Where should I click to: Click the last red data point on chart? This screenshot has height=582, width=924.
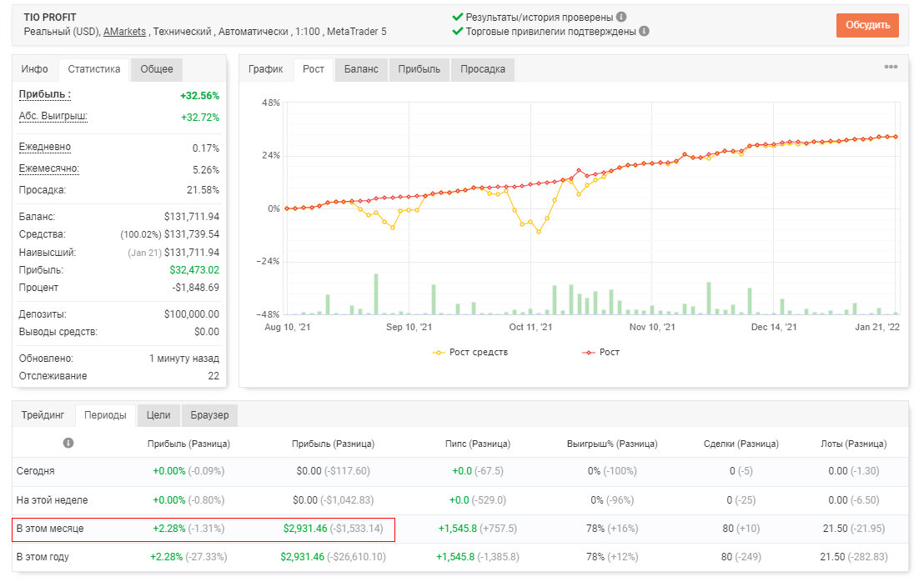pos(896,137)
